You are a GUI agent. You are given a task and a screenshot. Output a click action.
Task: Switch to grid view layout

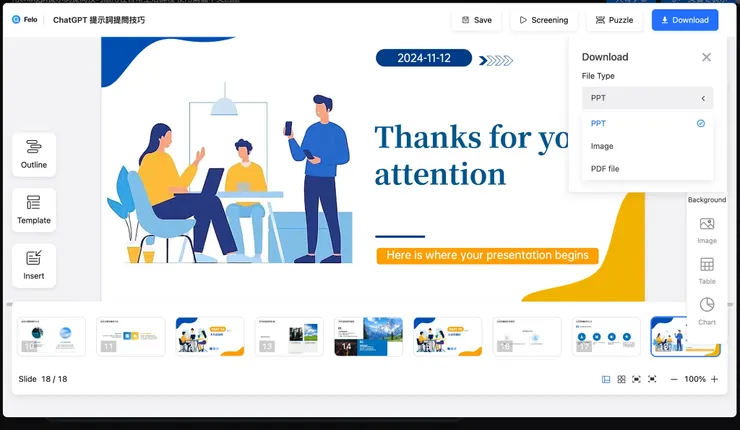622,379
